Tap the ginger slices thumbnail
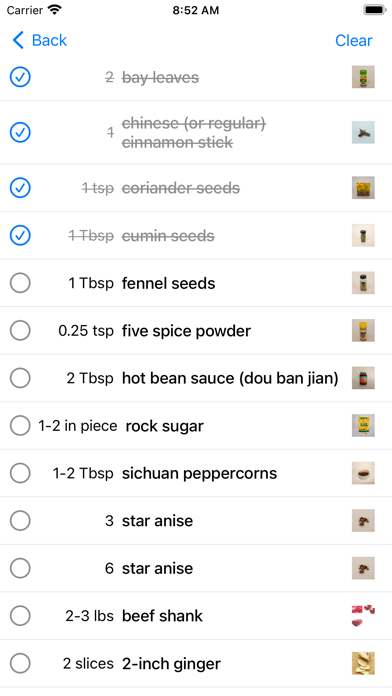The height and width of the screenshot is (696, 392). click(x=363, y=663)
